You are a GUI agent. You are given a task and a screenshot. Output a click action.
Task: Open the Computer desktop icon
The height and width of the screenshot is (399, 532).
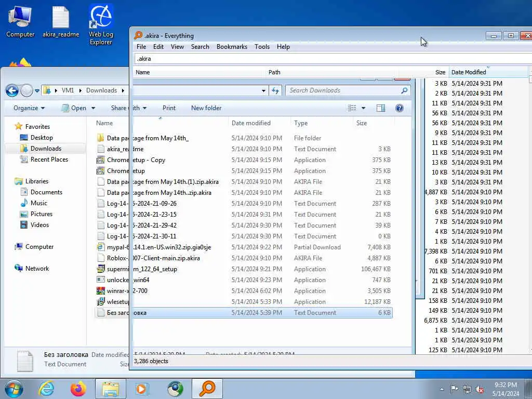tap(20, 21)
